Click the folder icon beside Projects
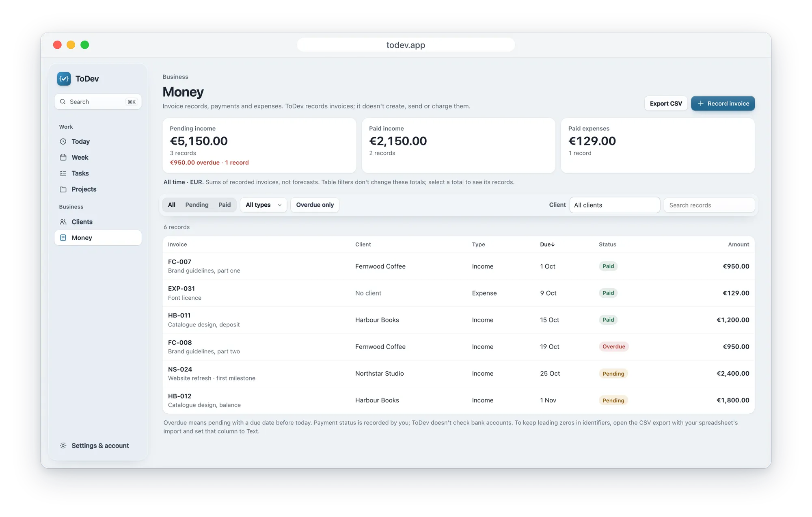The image size is (812, 517). (x=63, y=189)
